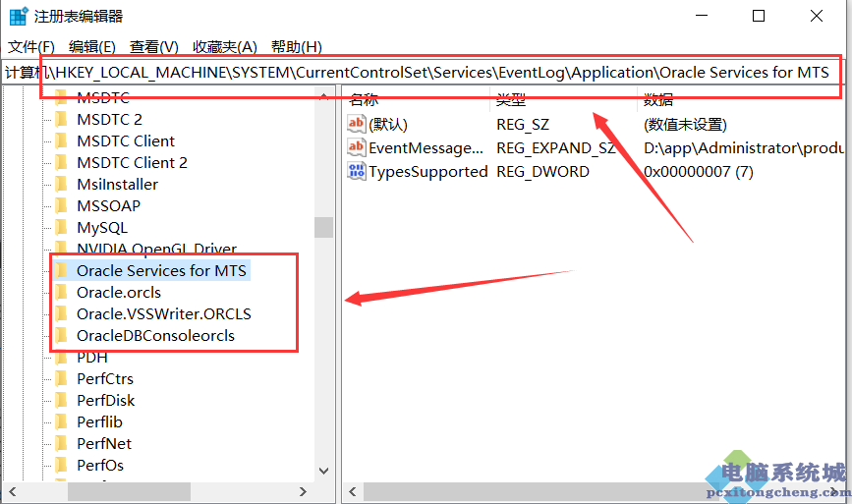Click the Perflib folder icon
Image resolution: width=852 pixels, height=504 pixels.
pyautogui.click(x=61, y=422)
